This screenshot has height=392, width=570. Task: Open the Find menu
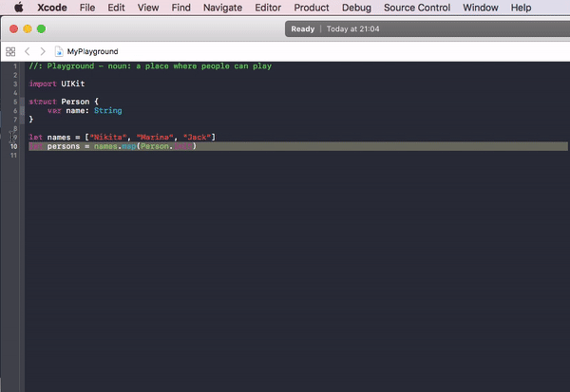click(x=181, y=8)
